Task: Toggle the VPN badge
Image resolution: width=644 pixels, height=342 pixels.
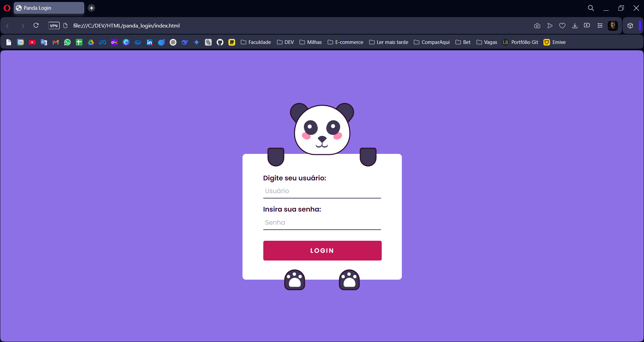Action: [x=54, y=26]
